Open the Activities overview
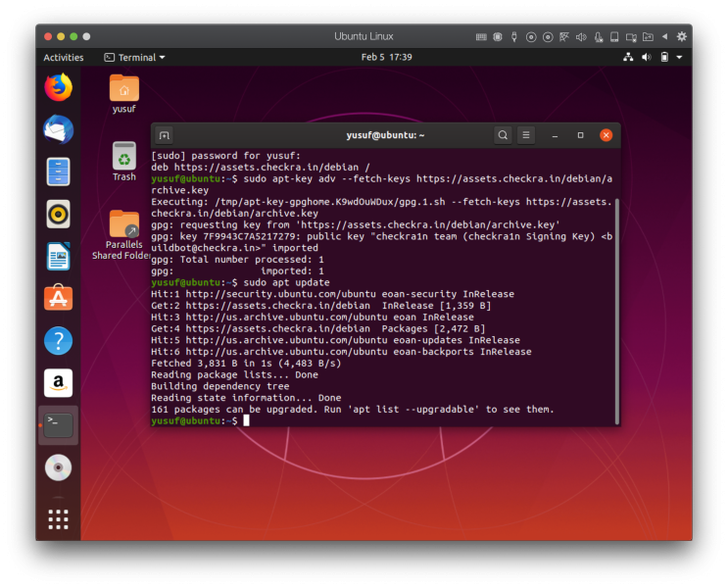The width and height of the screenshot is (728, 588). (64, 58)
